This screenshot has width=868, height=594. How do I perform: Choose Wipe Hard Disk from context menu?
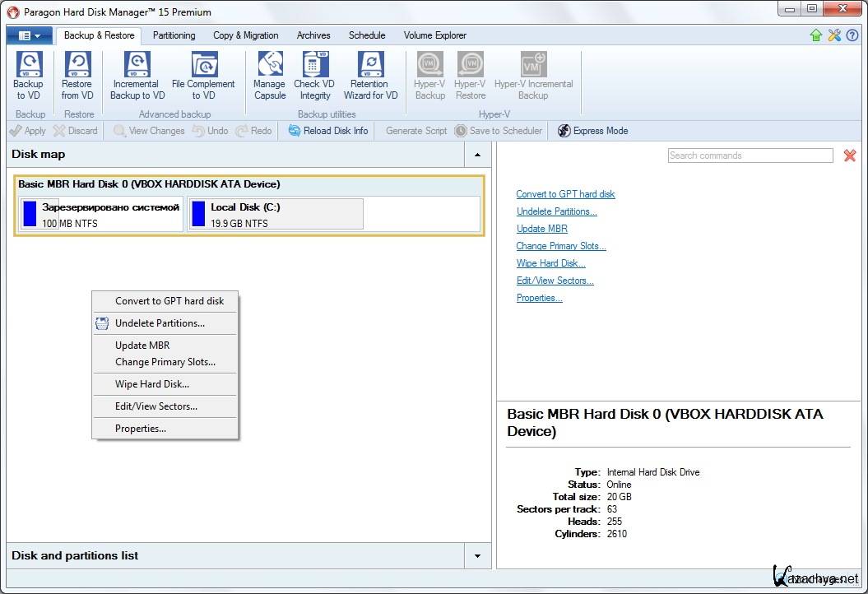152,384
